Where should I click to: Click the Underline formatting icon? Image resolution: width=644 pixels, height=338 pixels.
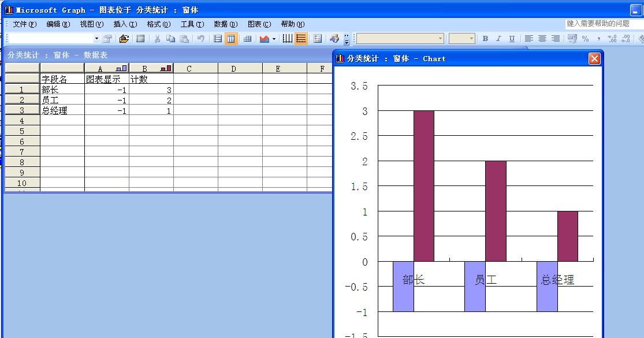click(x=512, y=39)
